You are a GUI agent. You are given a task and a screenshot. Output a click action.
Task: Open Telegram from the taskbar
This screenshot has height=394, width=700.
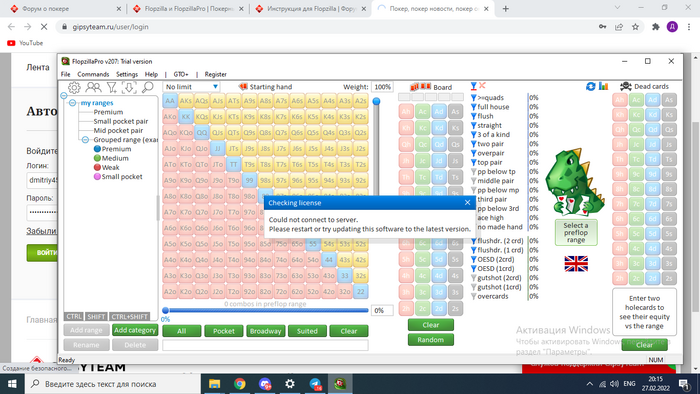[x=315, y=384]
